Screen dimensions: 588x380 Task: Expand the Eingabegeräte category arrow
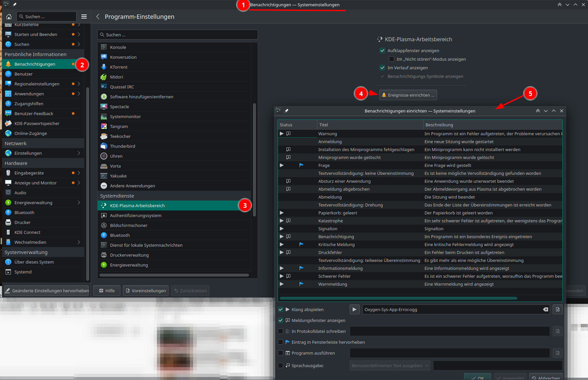coord(79,173)
